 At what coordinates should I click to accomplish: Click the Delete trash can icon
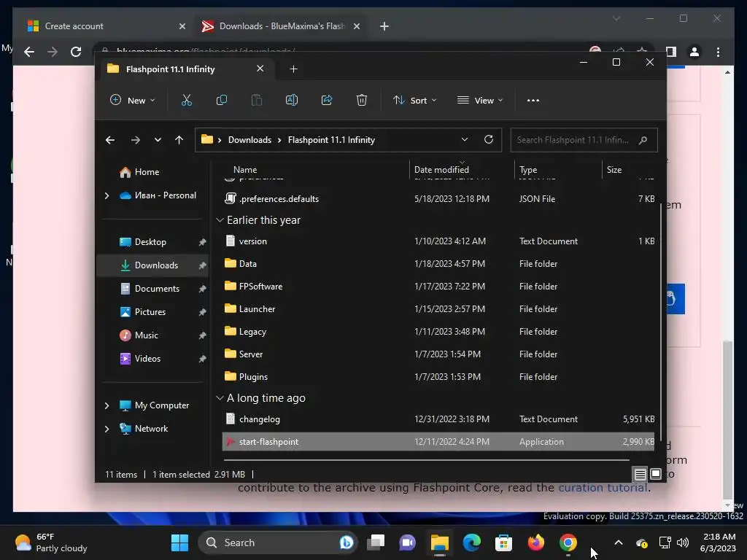coord(362,101)
